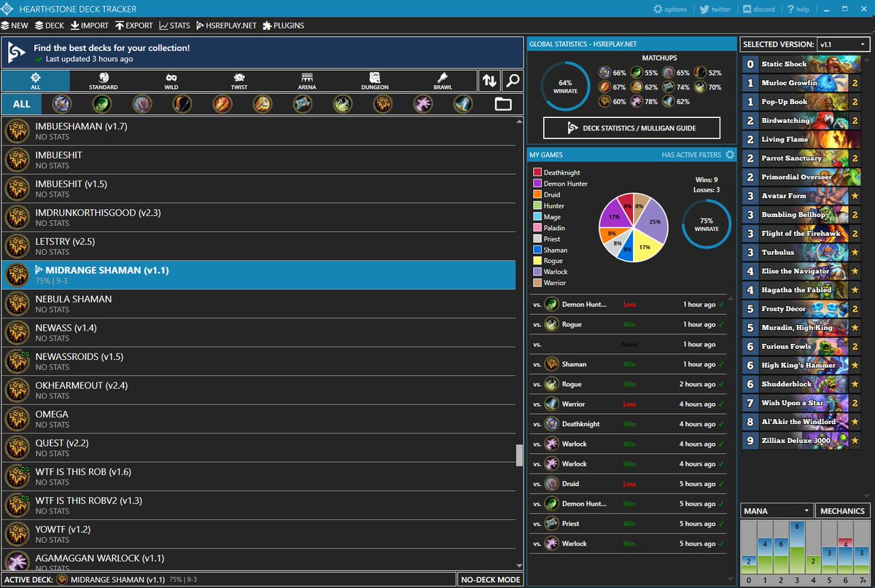Image resolution: width=875 pixels, height=588 pixels.
Task: Select the WTF IS THIS ROB (v1.6) deck
Action: (259, 477)
